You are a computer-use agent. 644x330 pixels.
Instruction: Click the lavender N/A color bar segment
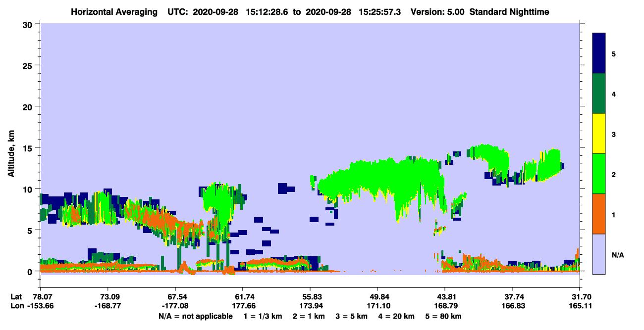point(599,254)
